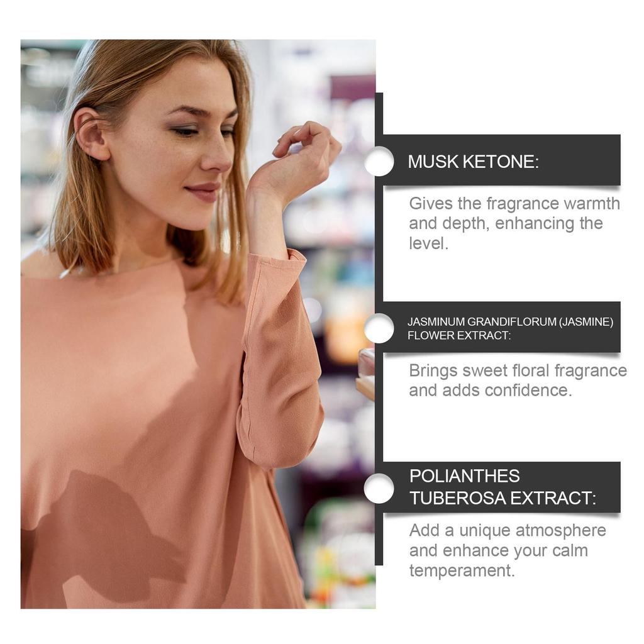The image size is (644, 644).
Task: Click the POLIANTHES heading word
Action: [x=465, y=476]
